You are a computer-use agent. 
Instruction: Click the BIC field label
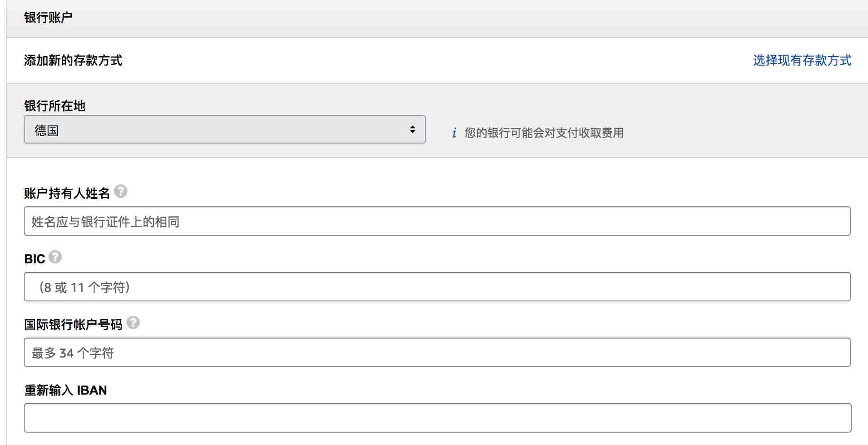coord(35,259)
